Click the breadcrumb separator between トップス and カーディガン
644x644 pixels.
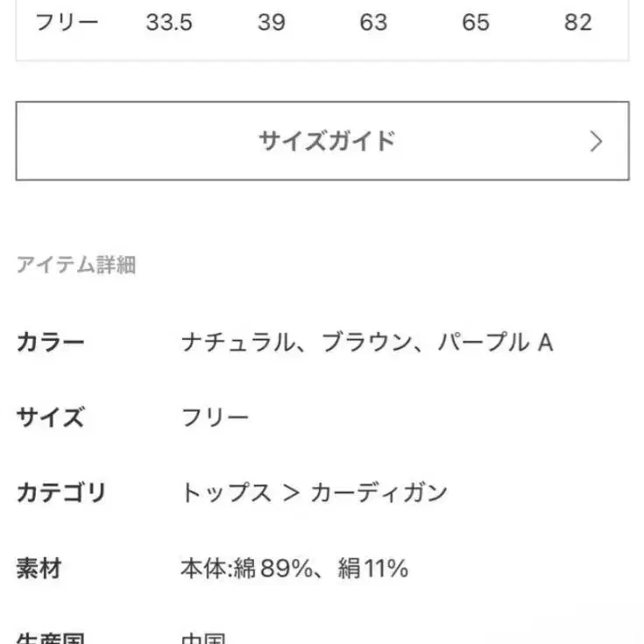point(292,493)
